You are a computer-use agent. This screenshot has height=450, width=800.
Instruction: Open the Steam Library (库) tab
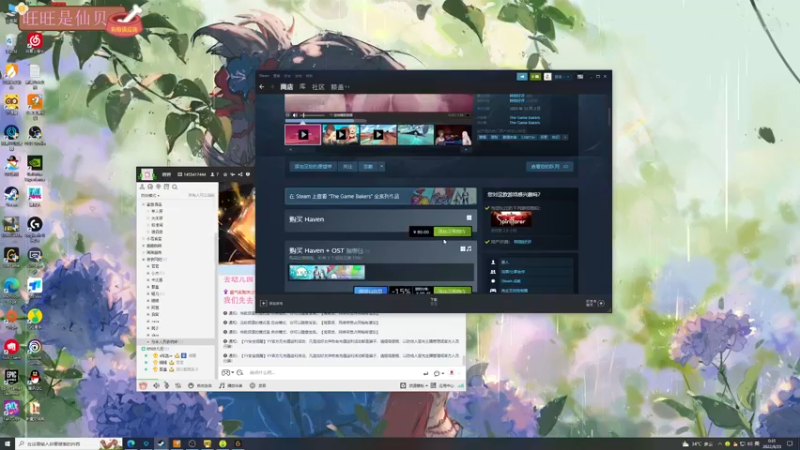[303, 87]
